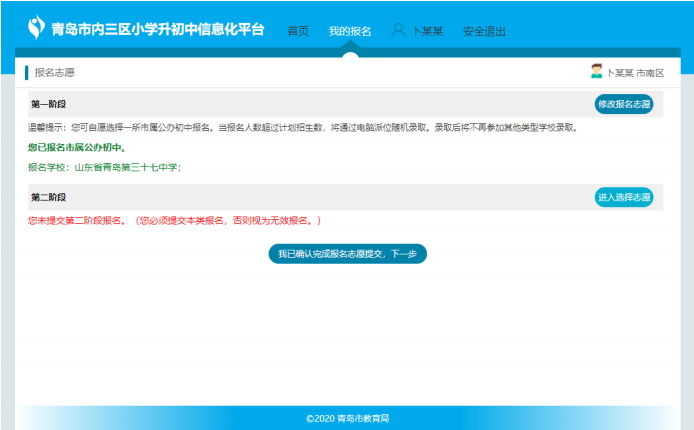Screen dimensions: 694x430
Task: Click the 第一阶段 section header
Action: (x=48, y=104)
